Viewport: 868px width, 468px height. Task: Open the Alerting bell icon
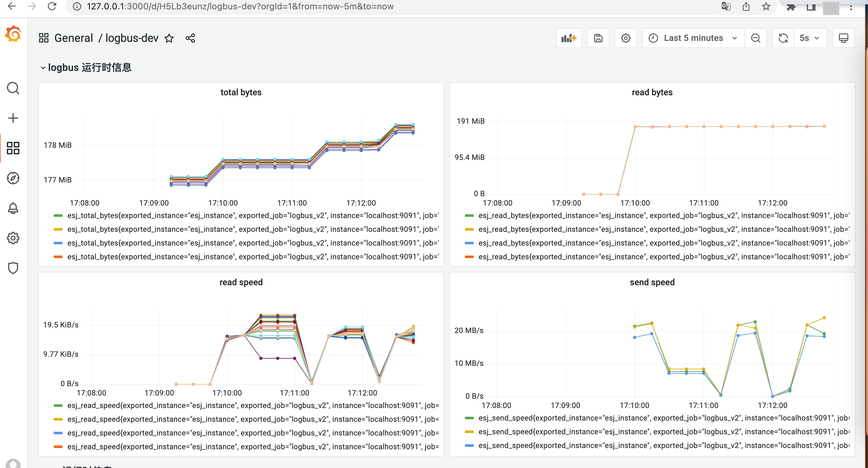coord(13,208)
